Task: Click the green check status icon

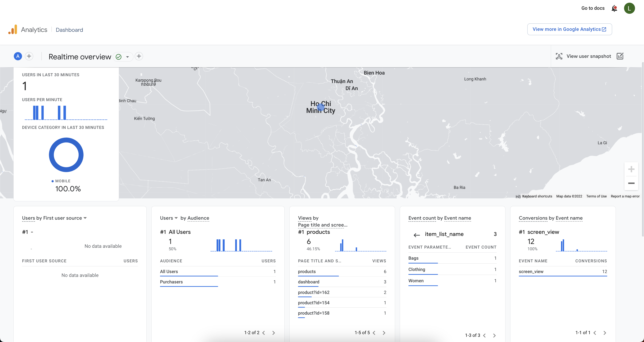Action: click(x=119, y=57)
